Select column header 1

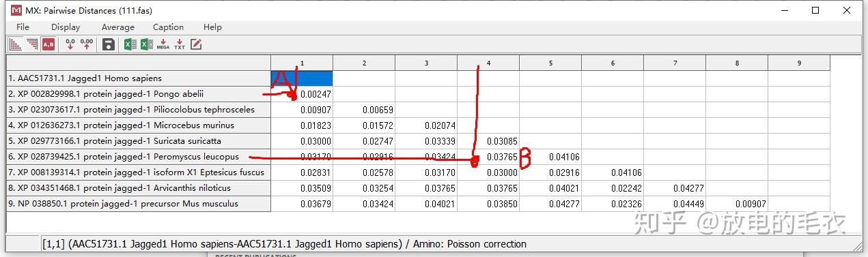point(302,63)
